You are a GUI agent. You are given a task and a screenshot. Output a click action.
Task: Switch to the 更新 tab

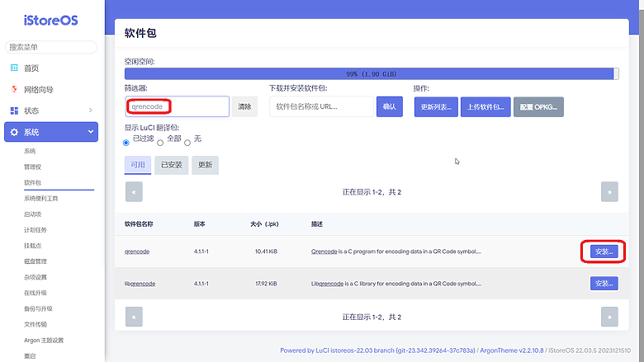[x=205, y=165]
